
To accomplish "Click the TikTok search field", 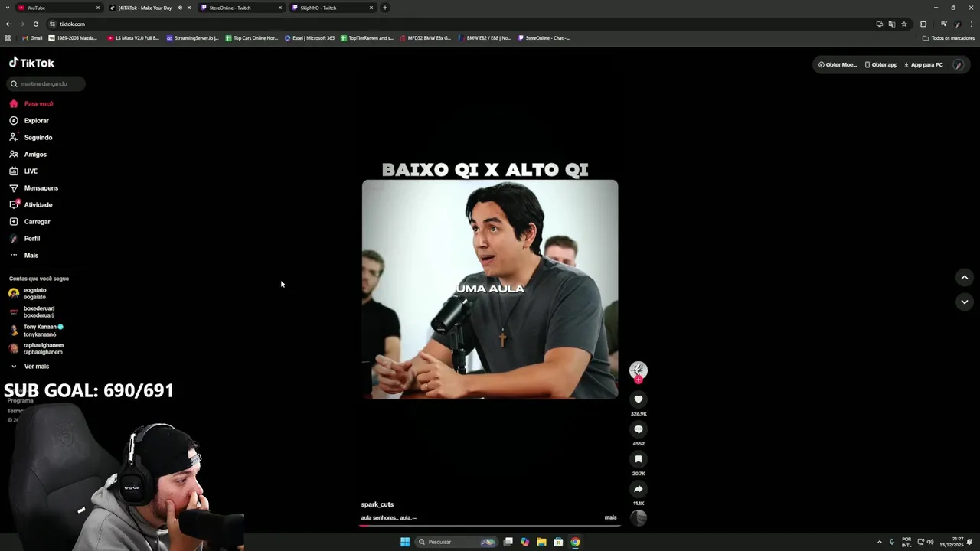I will (x=46, y=83).
